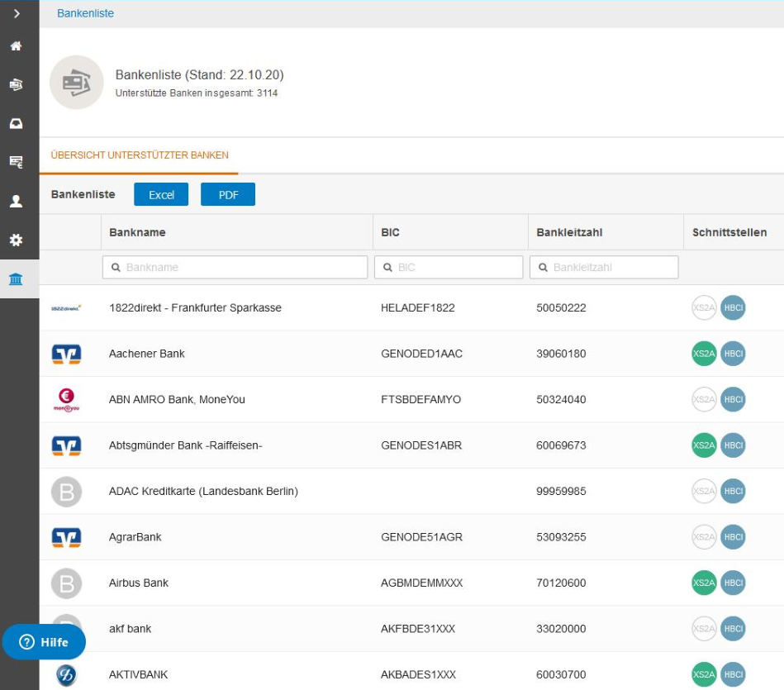
Task: Select the bank building icon in the sidebar
Action: [x=16, y=279]
